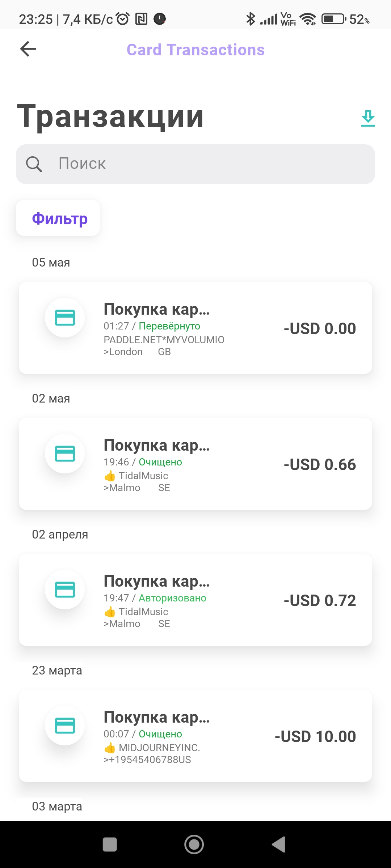Image resolution: width=391 pixels, height=868 pixels.
Task: Type in the Поиск search field
Action: tap(210, 164)
